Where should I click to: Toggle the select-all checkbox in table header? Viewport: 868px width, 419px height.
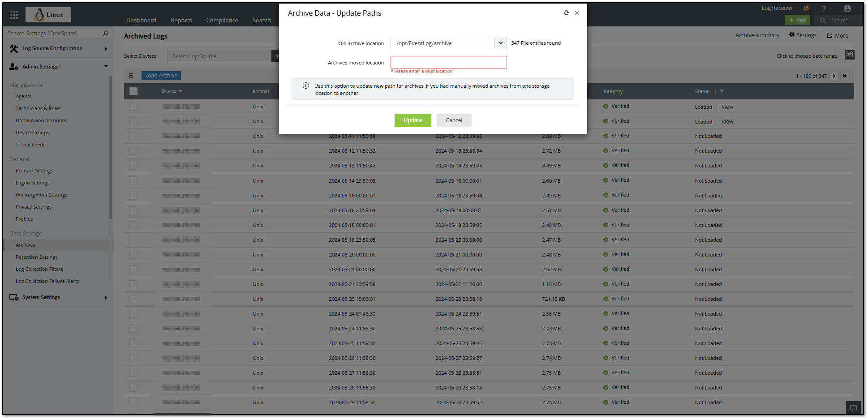click(133, 91)
